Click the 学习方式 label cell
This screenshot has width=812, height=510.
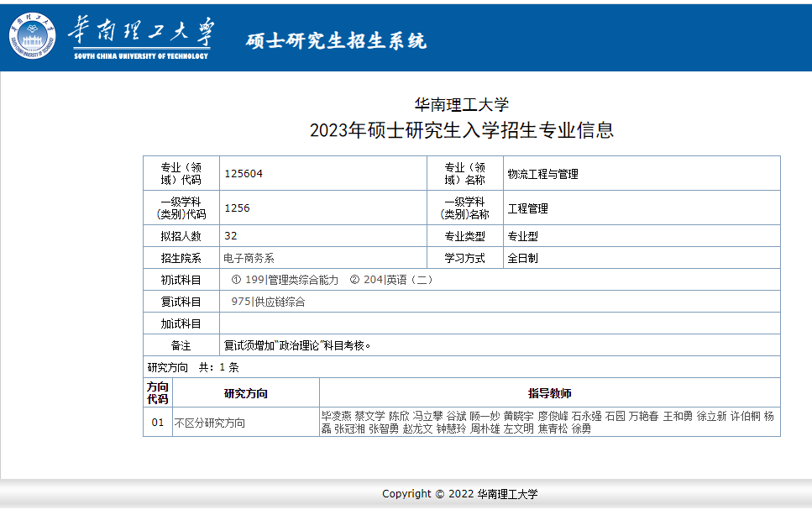click(x=465, y=258)
